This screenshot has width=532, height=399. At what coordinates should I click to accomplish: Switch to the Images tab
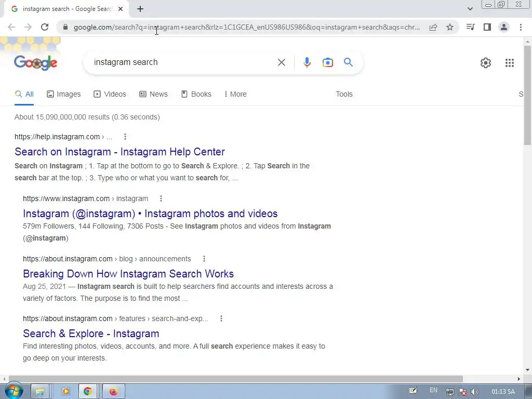(x=64, y=95)
